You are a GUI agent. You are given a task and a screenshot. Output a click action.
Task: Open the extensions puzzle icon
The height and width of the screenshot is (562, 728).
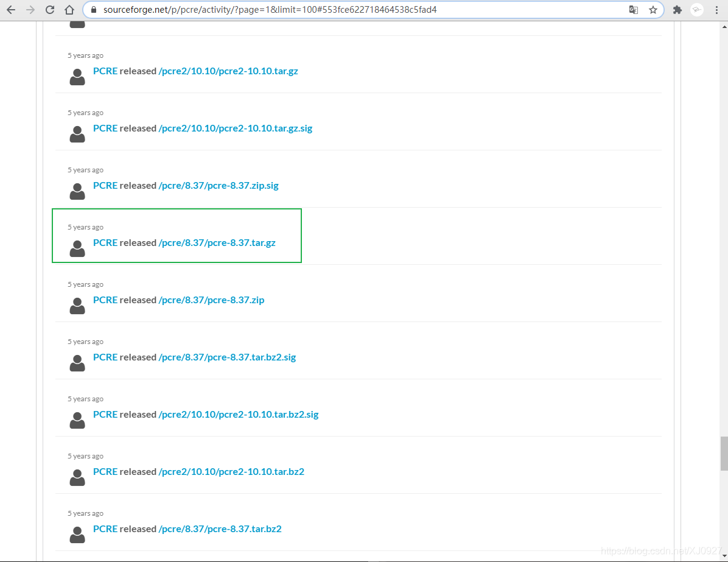[x=677, y=10]
